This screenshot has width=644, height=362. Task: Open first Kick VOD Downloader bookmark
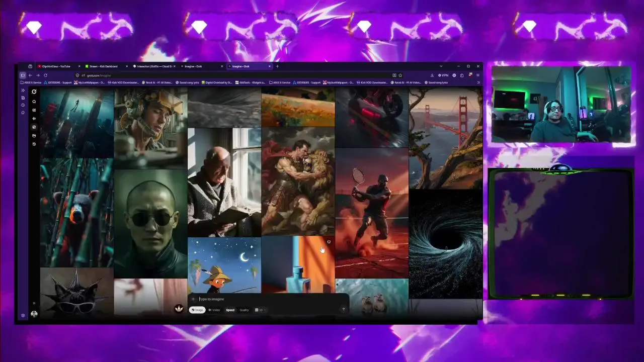point(123,82)
